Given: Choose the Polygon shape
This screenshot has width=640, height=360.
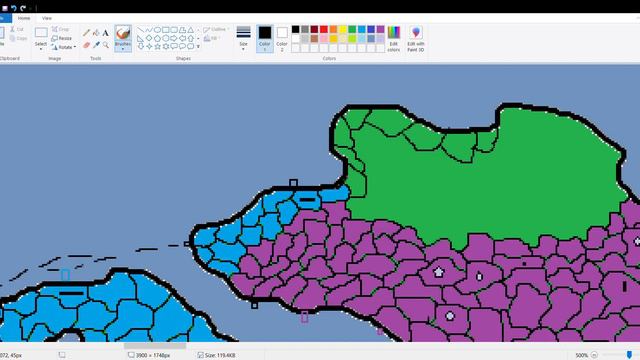Looking at the screenshot, I should pyautogui.click(x=182, y=30).
